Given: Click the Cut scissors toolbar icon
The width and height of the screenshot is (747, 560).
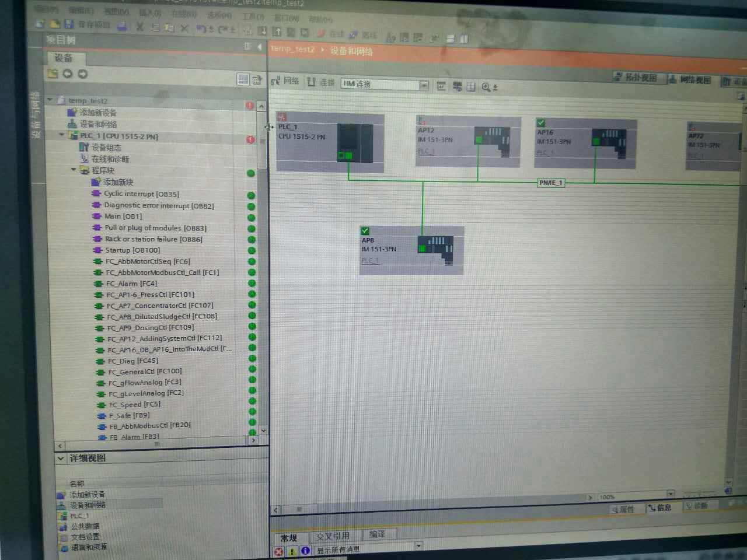Looking at the screenshot, I should coord(140,26).
